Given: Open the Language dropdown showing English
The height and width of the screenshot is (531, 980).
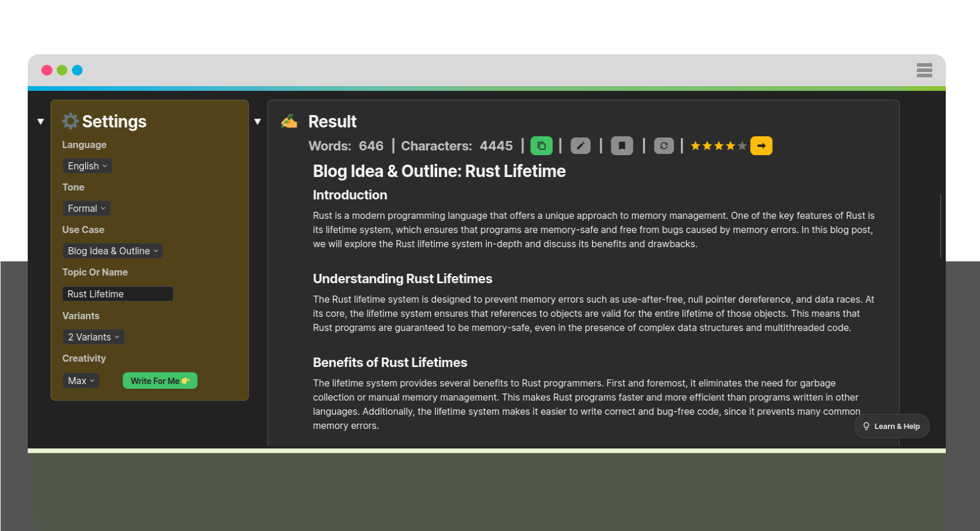Looking at the screenshot, I should (87, 166).
